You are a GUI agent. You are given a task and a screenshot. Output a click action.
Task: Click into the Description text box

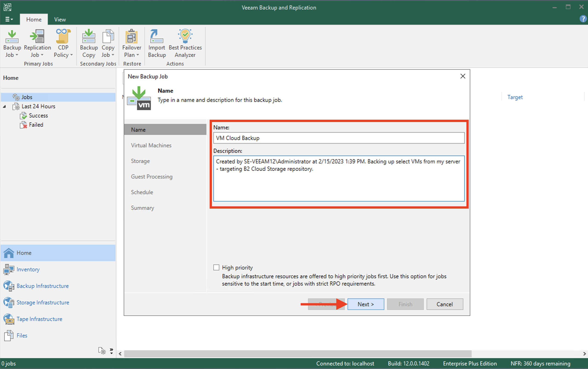click(x=339, y=179)
